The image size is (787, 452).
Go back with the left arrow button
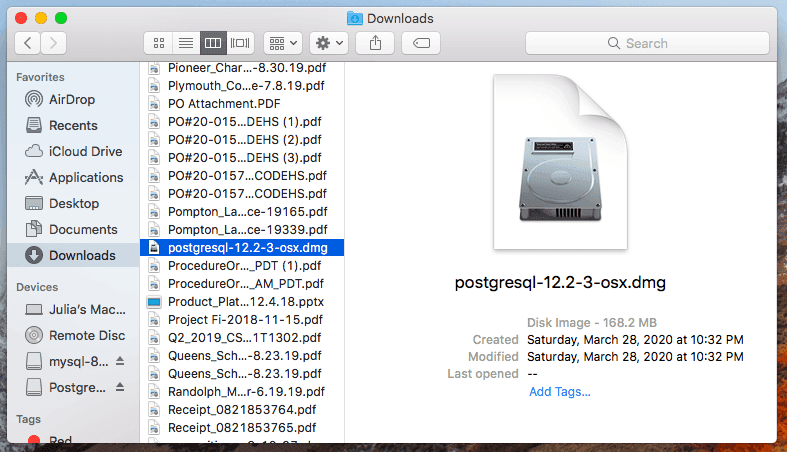pyautogui.click(x=27, y=43)
